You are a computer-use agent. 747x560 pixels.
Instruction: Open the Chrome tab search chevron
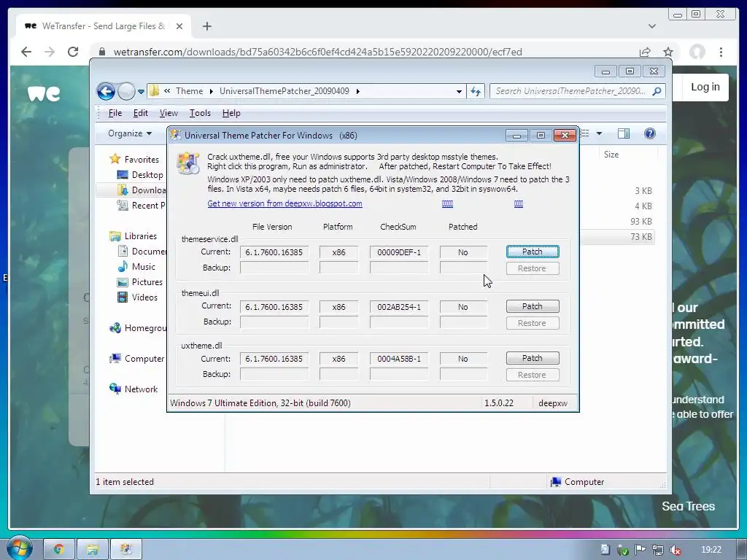pyautogui.click(x=652, y=26)
